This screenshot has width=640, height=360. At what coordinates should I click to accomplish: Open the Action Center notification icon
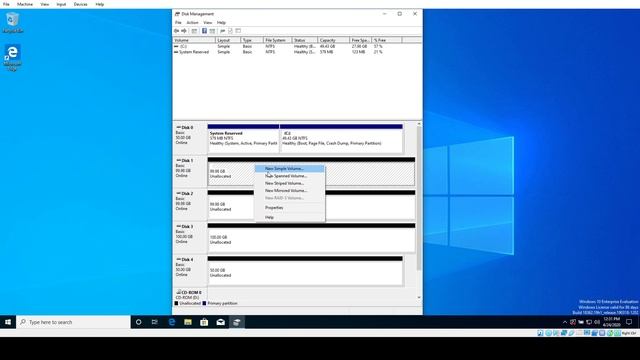pyautogui.click(x=629, y=322)
